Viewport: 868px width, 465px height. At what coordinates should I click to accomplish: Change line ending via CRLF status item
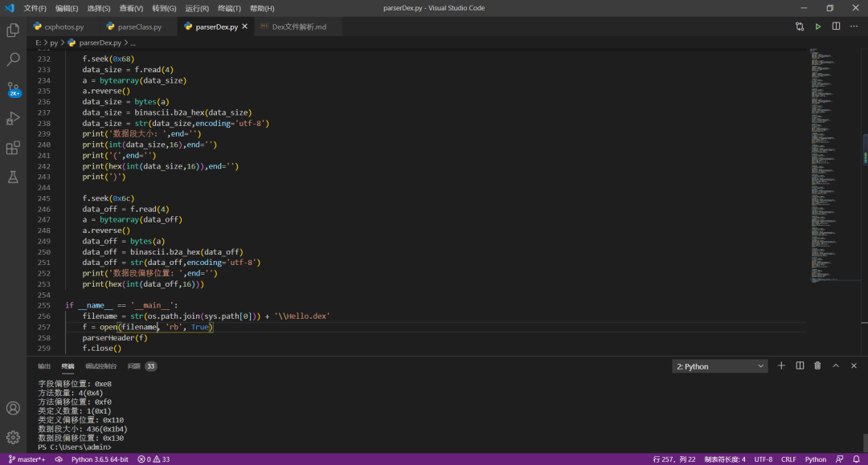tap(788, 459)
